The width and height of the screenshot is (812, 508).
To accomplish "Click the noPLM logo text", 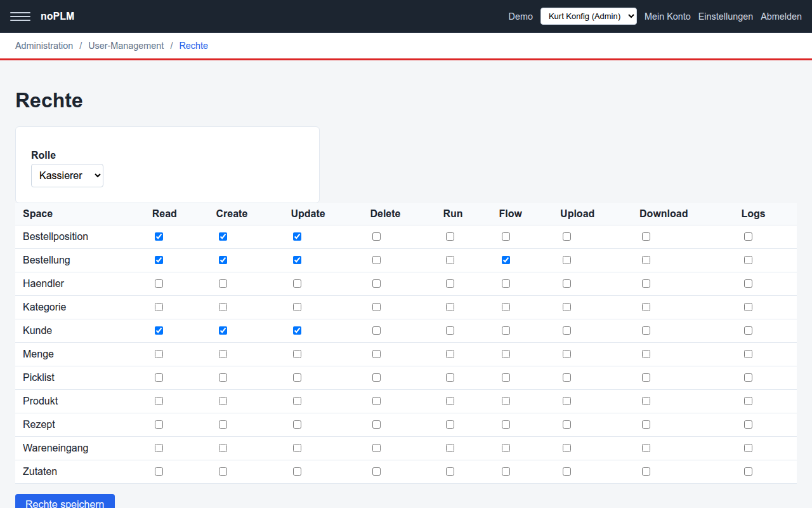I will point(58,17).
